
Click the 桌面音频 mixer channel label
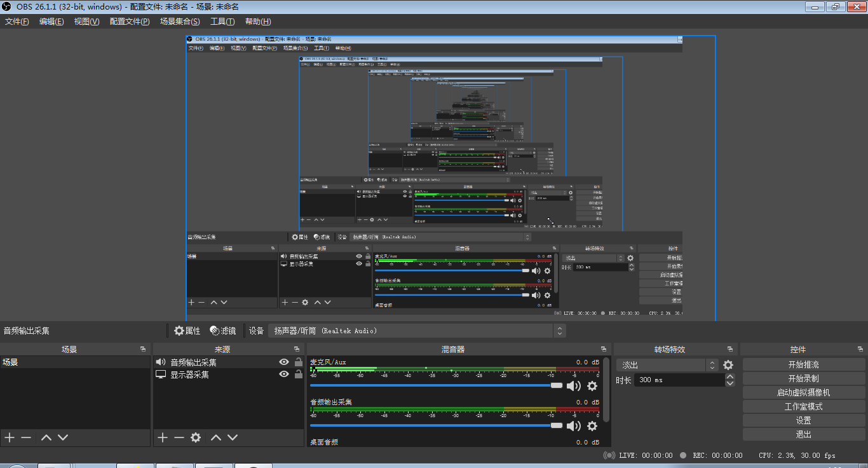point(324,442)
